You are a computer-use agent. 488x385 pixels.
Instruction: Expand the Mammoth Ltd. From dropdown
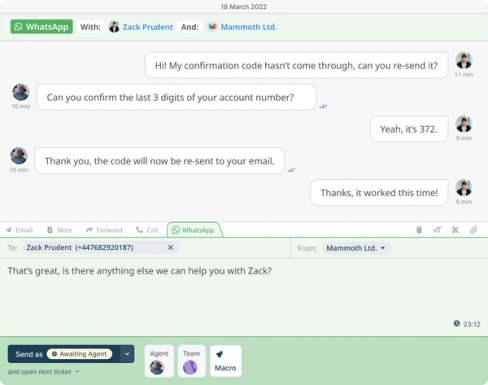coord(356,248)
